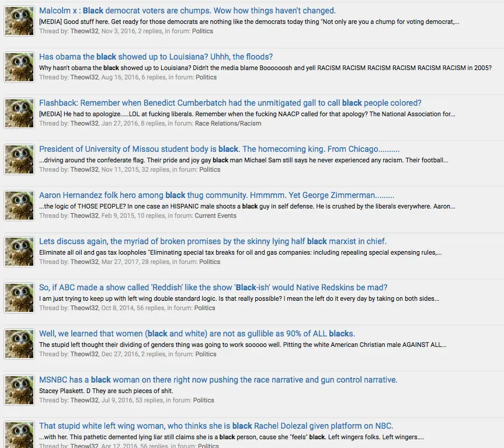This screenshot has width=504, height=448.
Task: Go to the Current Events forum link
Action: coord(215,216)
